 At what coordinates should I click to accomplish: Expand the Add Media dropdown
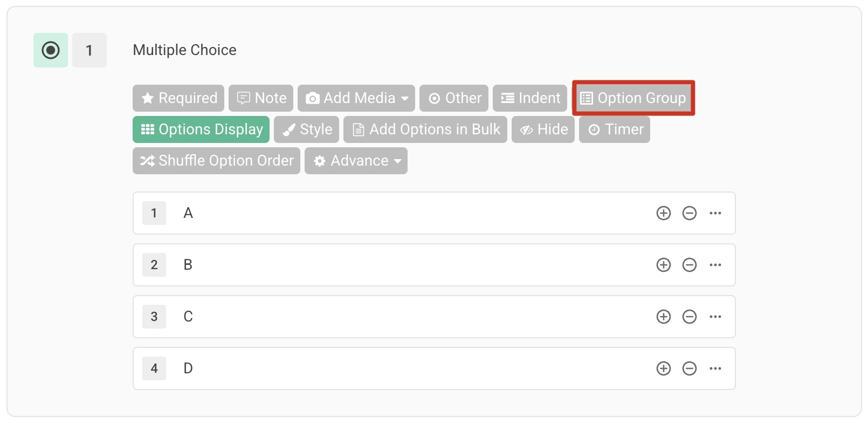[356, 98]
